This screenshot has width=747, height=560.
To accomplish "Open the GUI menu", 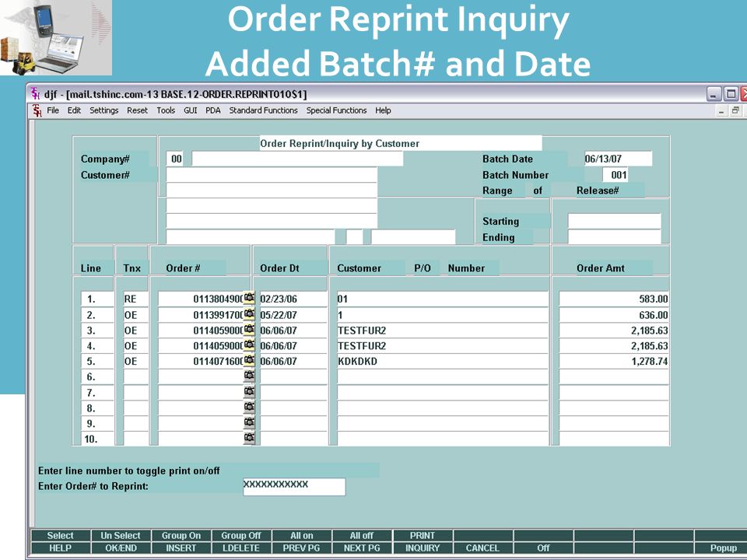I will click(x=190, y=110).
